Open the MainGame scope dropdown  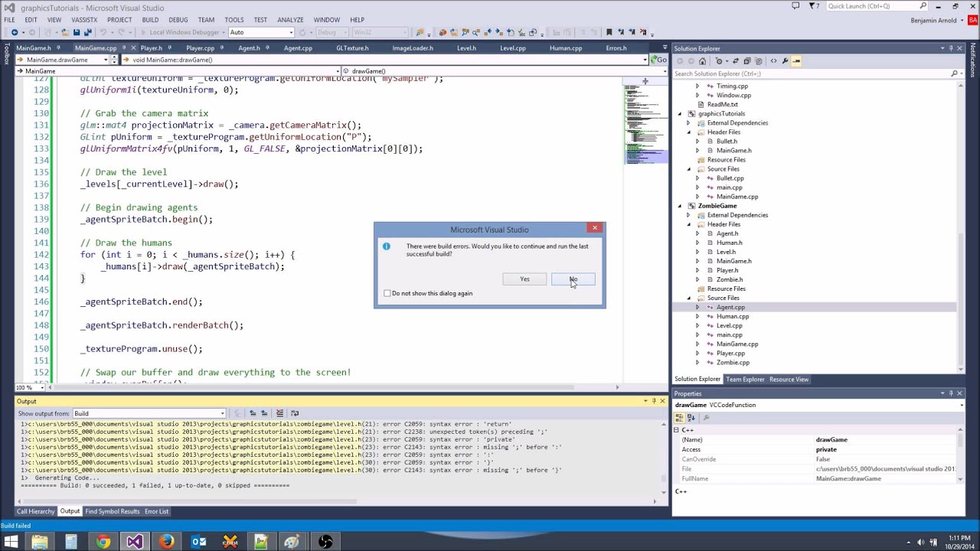pos(176,71)
